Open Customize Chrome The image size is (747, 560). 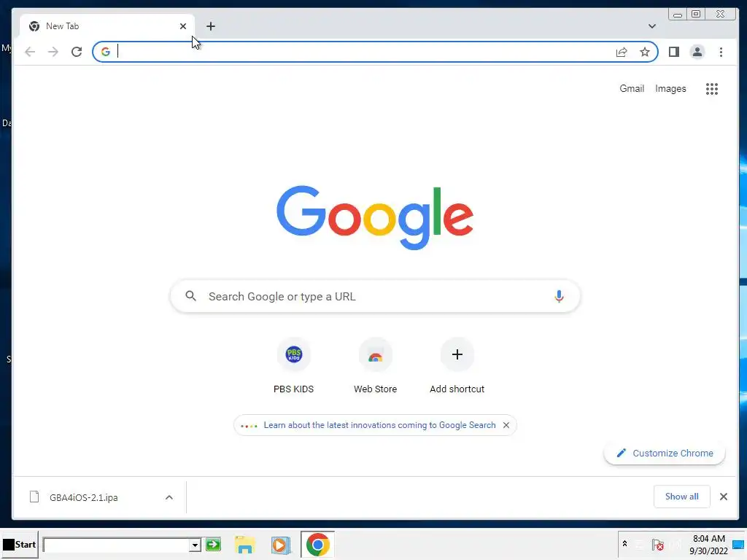(665, 454)
